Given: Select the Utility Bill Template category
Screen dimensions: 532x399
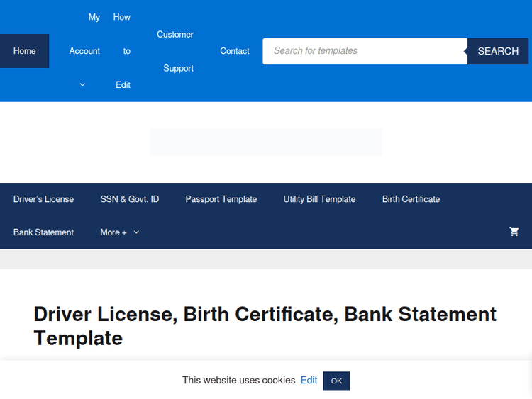Looking at the screenshot, I should 319,199.
